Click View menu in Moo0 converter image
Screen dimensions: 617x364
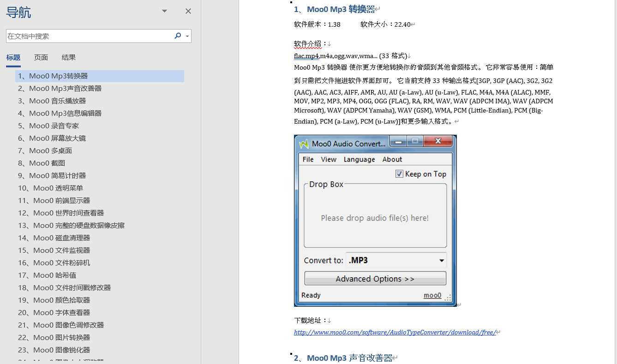pyautogui.click(x=329, y=159)
